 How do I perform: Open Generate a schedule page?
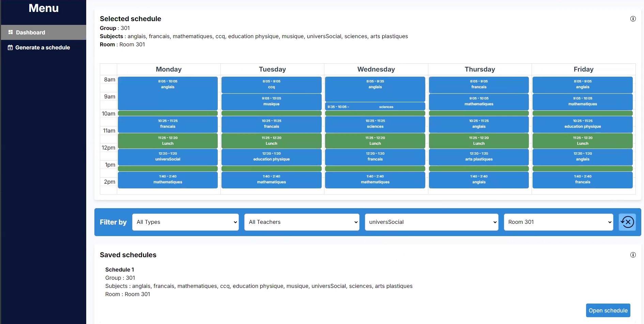tap(43, 47)
